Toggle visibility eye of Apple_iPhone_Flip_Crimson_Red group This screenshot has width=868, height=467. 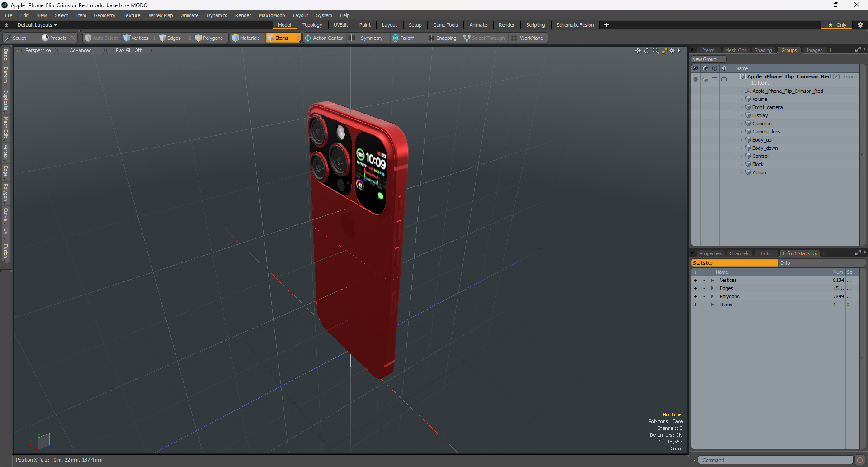click(695, 80)
